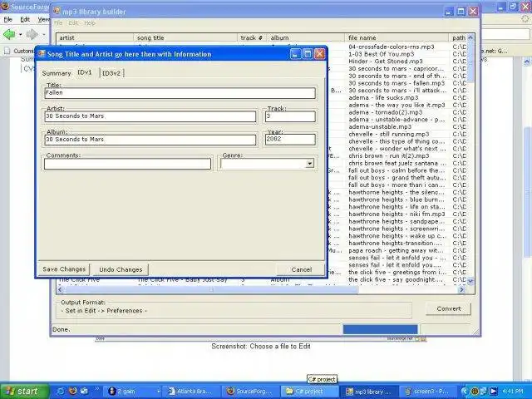Click the empty Comments field
Viewport: 532px width, 399px height.
click(127, 164)
